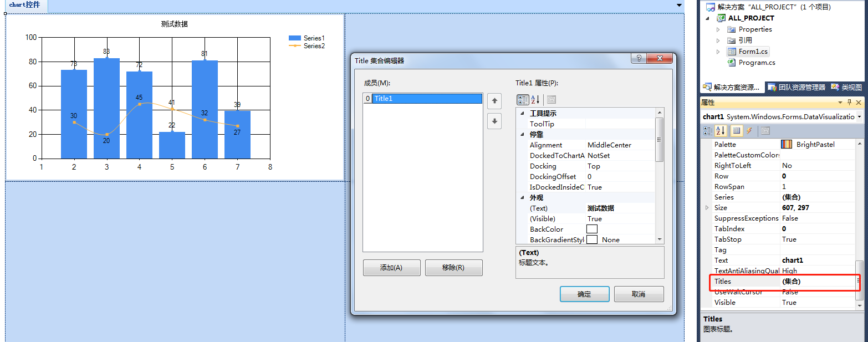Show properties list in Properties panel toolbar
Screen dimensions: 868x342
click(736, 131)
